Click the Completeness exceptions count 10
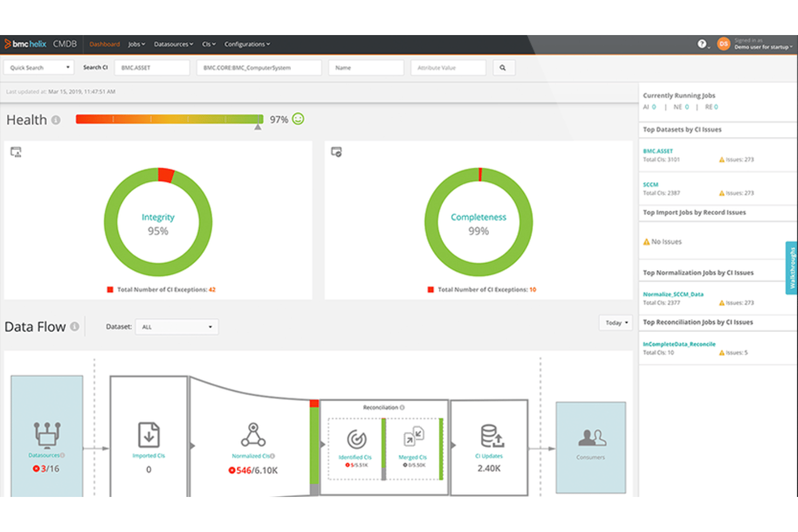The height and width of the screenshot is (532, 798). [x=533, y=290]
